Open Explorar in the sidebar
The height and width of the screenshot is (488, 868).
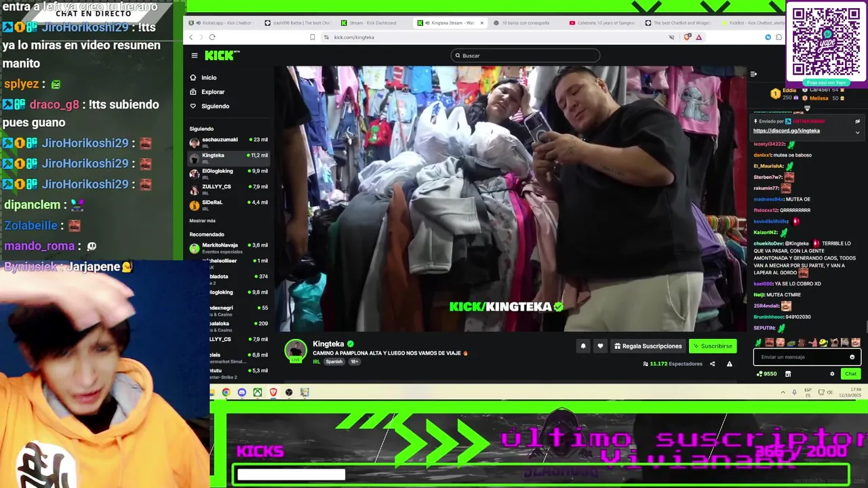click(x=207, y=91)
